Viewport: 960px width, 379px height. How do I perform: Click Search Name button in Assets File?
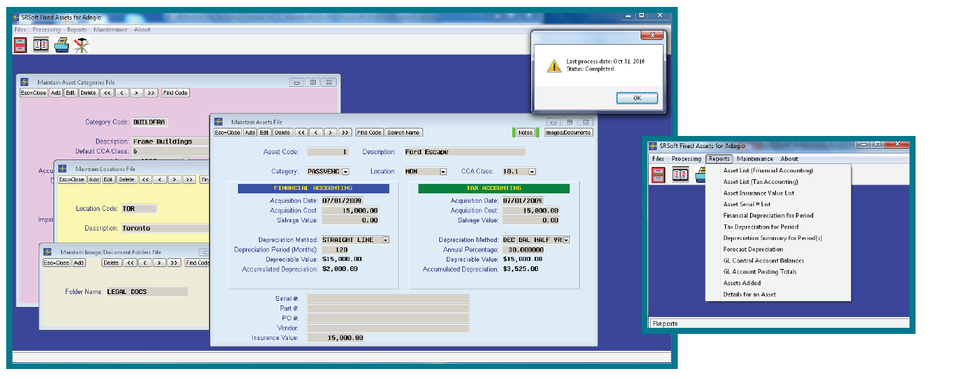point(403,132)
